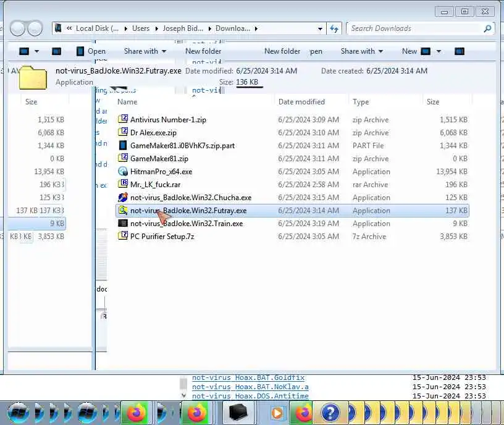Select the not-virus_BadJoke.Win32.Train.exe file name
The height and width of the screenshot is (425, 504).
[187, 224]
